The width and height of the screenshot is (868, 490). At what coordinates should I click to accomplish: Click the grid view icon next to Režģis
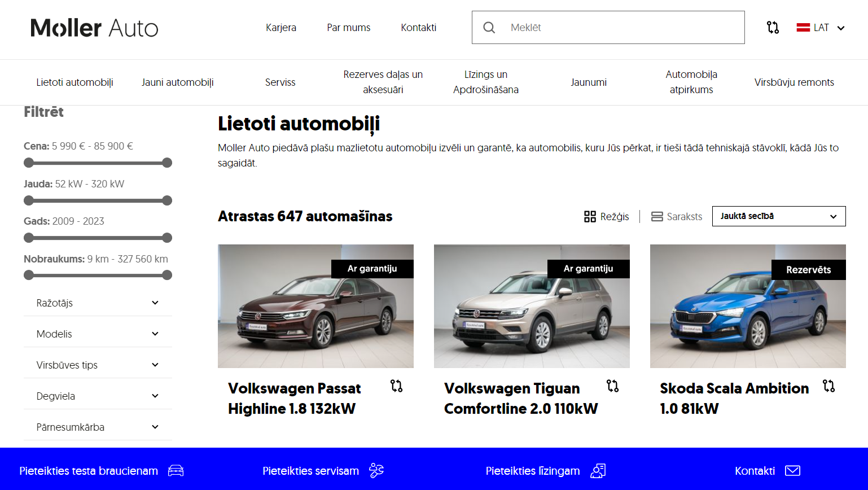pos(590,216)
